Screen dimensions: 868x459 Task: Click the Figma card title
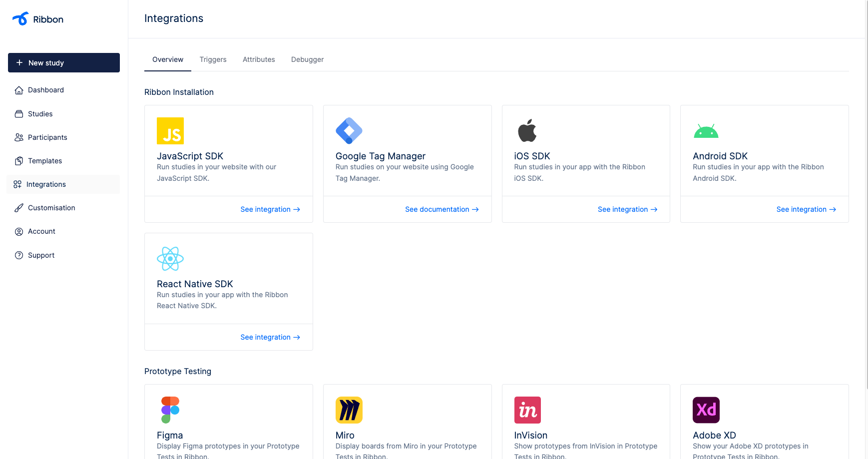170,435
